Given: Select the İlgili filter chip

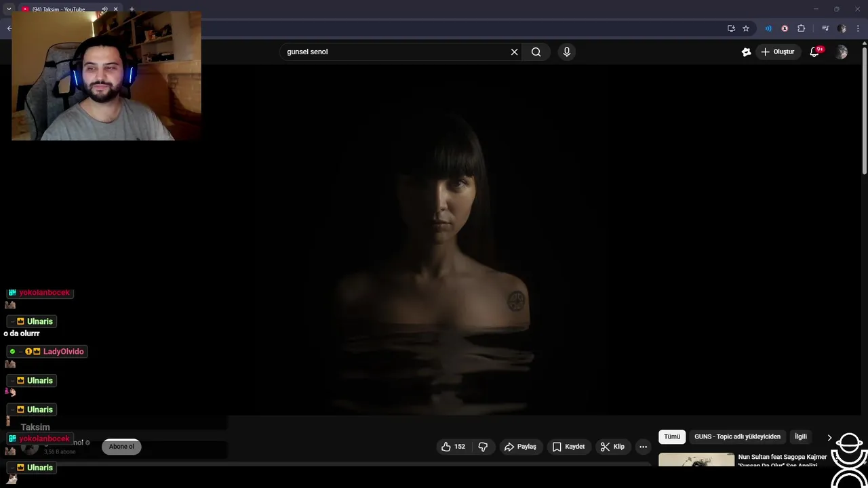Looking at the screenshot, I should 801,436.
